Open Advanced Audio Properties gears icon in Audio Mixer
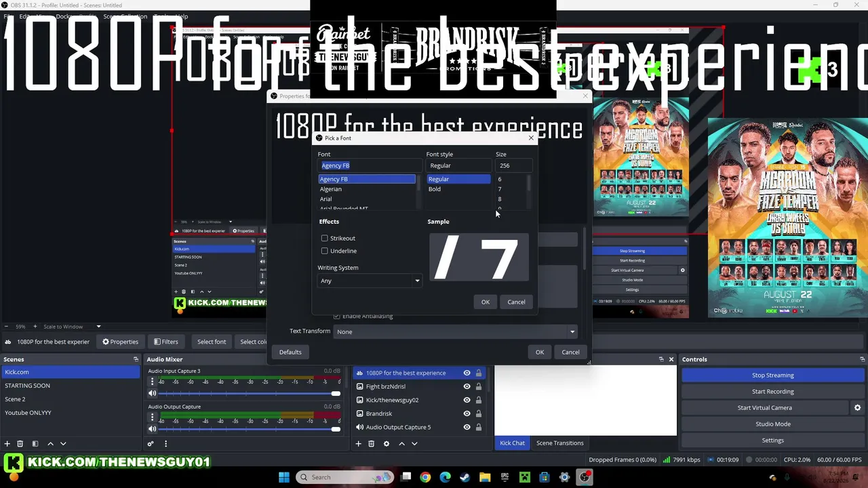This screenshot has width=868, height=488. [x=151, y=443]
